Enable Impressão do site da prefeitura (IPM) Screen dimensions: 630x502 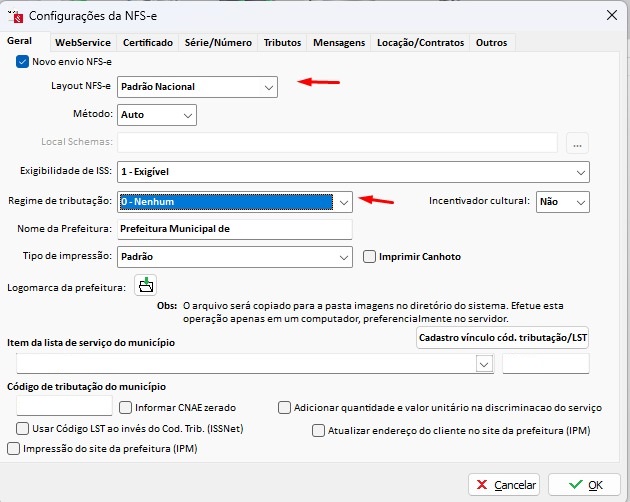[13, 450]
